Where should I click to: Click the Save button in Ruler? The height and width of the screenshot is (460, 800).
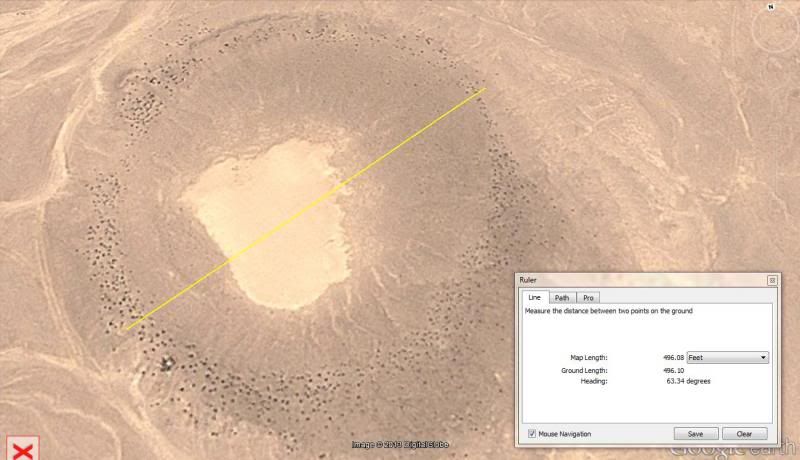coord(695,434)
